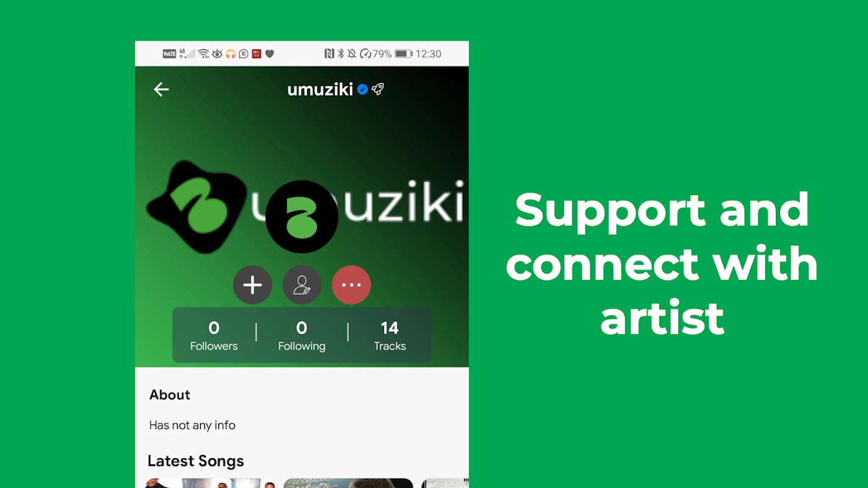Tap the blue verified badge
868x488 pixels.
point(363,90)
